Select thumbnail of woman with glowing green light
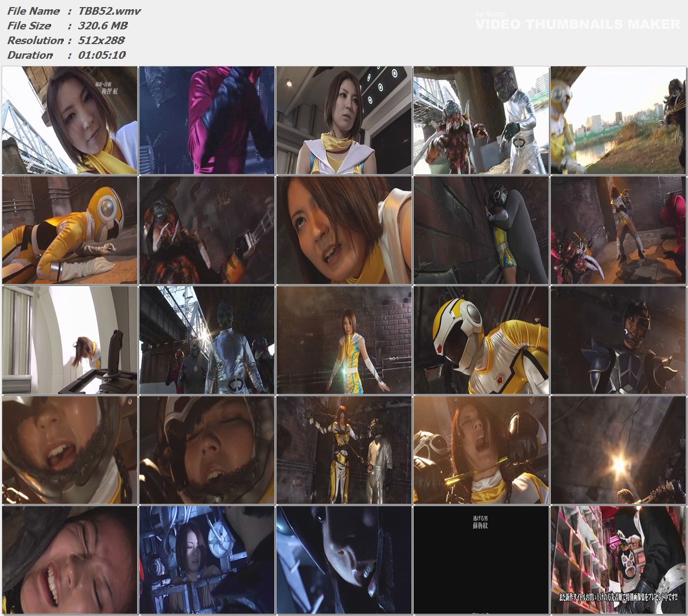Image resolution: width=688 pixels, height=616 pixels. (x=344, y=340)
